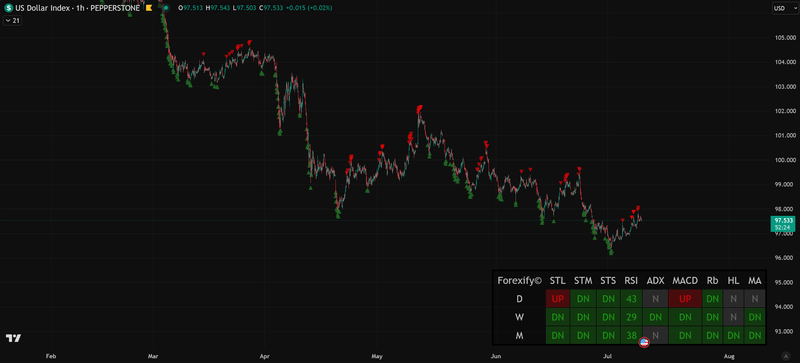Click the dollar symbol logo beside US Dollar Index
Screen dimensions: 800x363
click(x=9, y=8)
